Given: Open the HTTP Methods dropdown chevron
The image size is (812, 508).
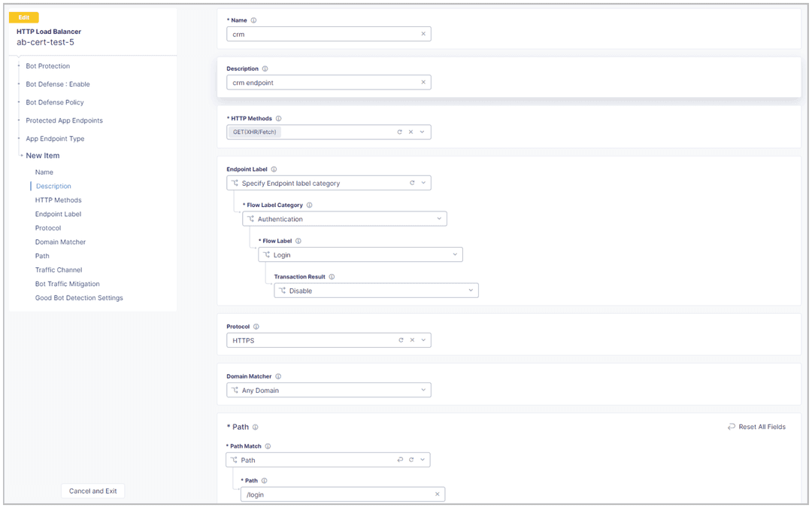Looking at the screenshot, I should tap(422, 132).
